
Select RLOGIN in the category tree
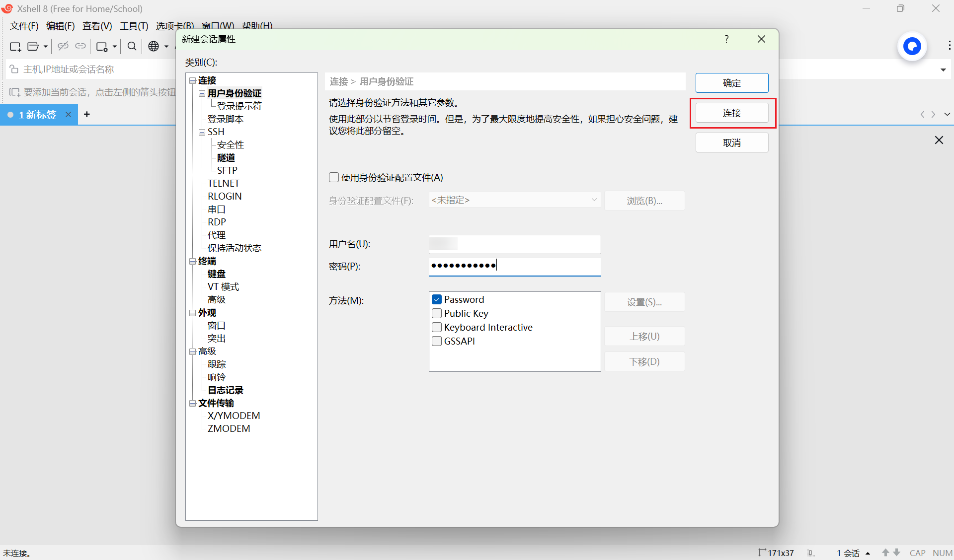pos(225,196)
